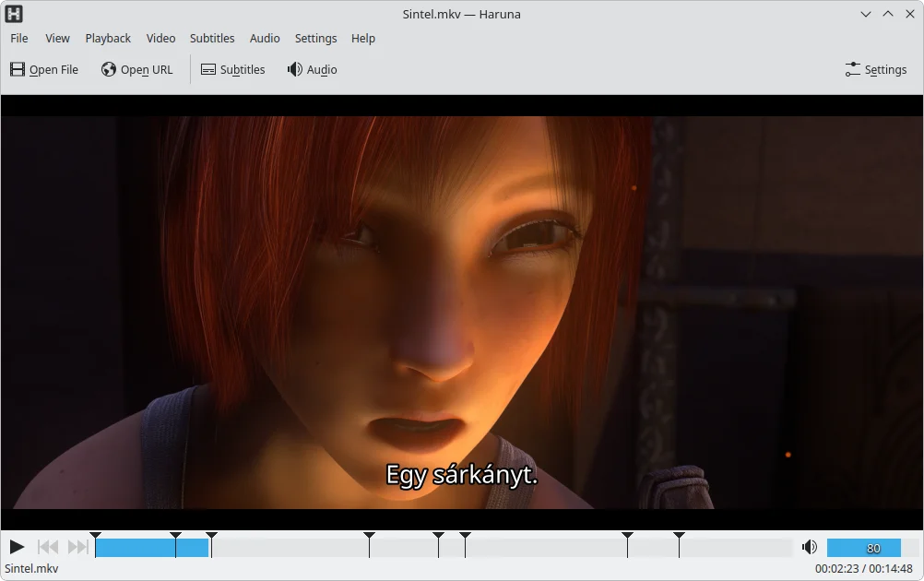Maximize the Haruna window

tap(888, 14)
